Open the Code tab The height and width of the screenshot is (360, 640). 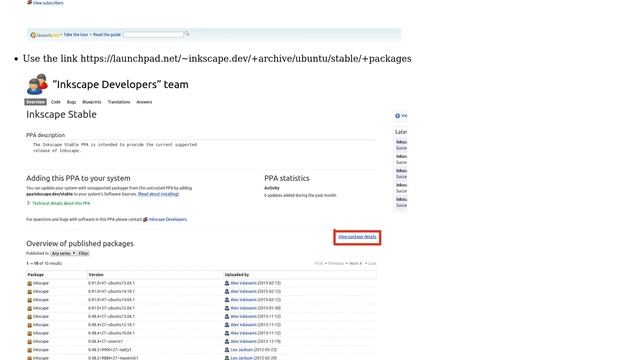[x=56, y=102]
